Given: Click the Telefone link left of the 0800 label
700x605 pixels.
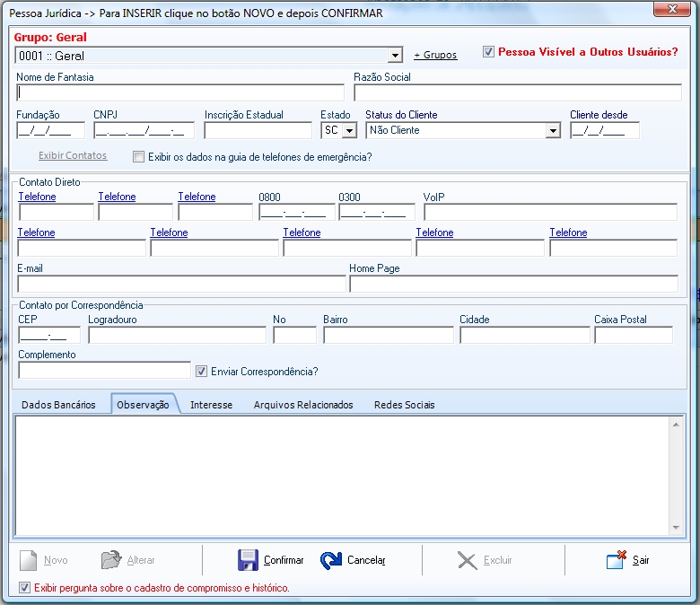Looking at the screenshot, I should coord(197,197).
